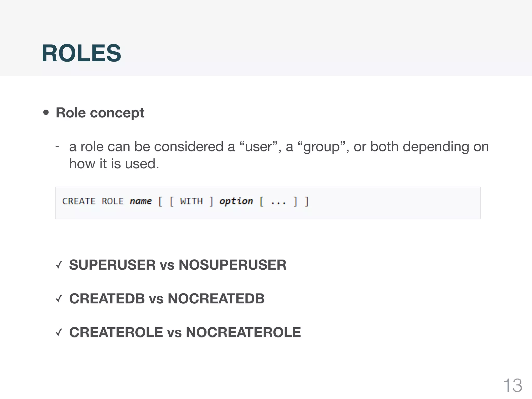Click the italic word option in code

click(x=236, y=201)
